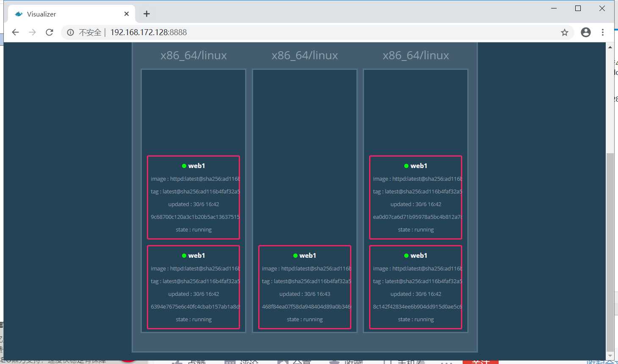Select container ID 6394e7675e6c40fc4cbab157ab1a8d
This screenshot has width=618, height=364.
(195, 306)
